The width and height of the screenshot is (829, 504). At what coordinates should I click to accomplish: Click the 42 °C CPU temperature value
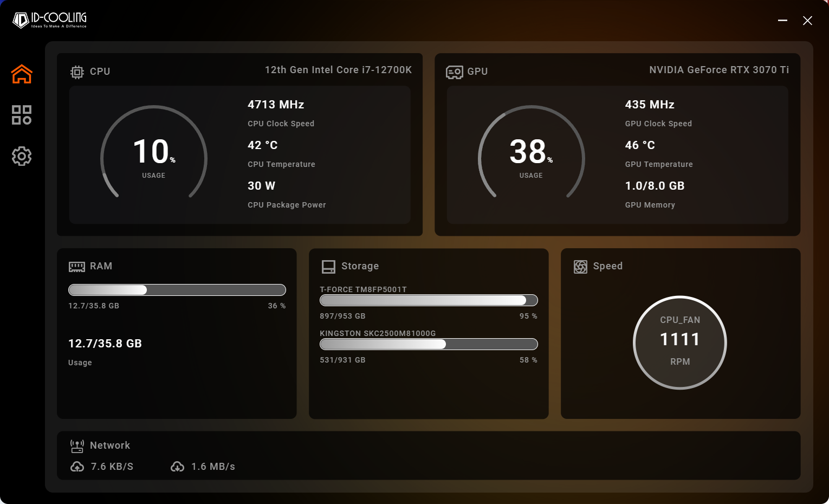263,145
